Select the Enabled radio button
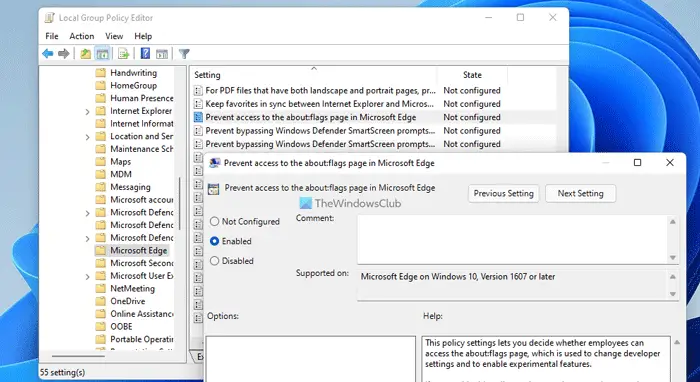 click(x=214, y=241)
